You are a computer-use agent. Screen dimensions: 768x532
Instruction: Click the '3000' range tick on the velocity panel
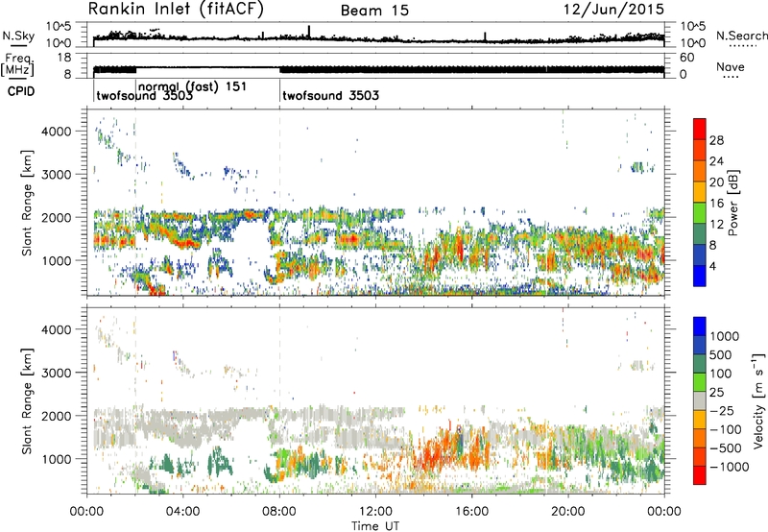point(57,373)
